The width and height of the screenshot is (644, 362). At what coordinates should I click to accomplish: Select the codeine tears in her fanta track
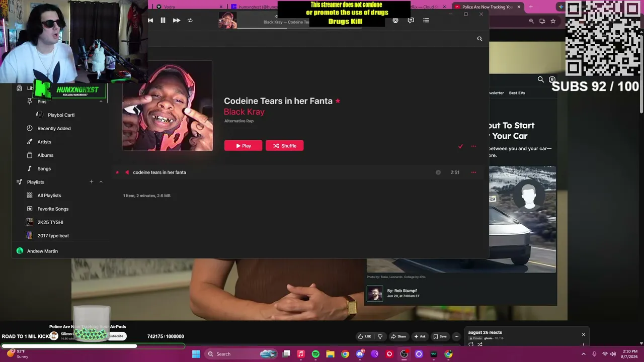297,172
